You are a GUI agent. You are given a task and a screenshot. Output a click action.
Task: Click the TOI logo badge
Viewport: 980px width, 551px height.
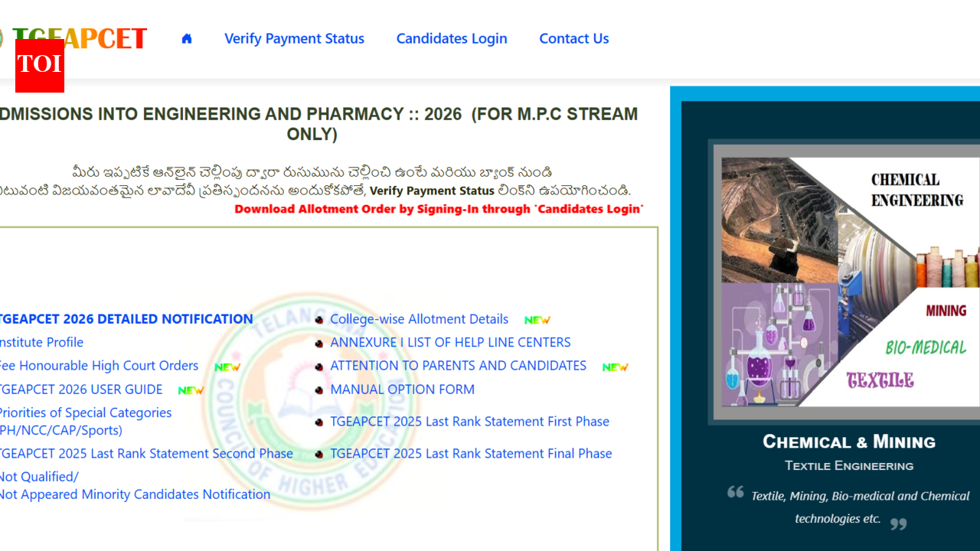point(40,66)
